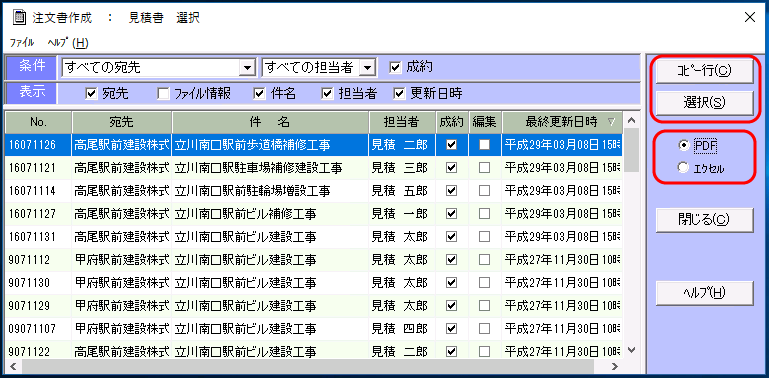Image resolution: width=769 pixels, height=378 pixels.
Task: Open the すべての担当者 dropdown
Action: click(366, 68)
